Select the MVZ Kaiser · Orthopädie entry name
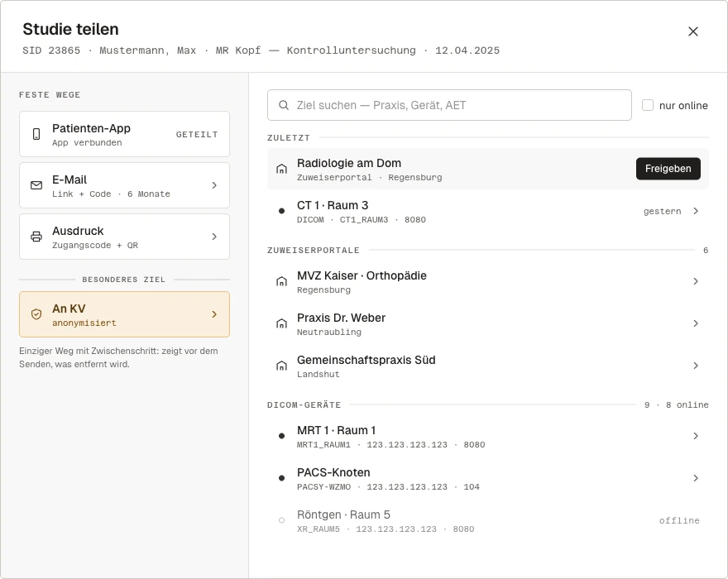The width and height of the screenshot is (728, 579). coord(362,275)
